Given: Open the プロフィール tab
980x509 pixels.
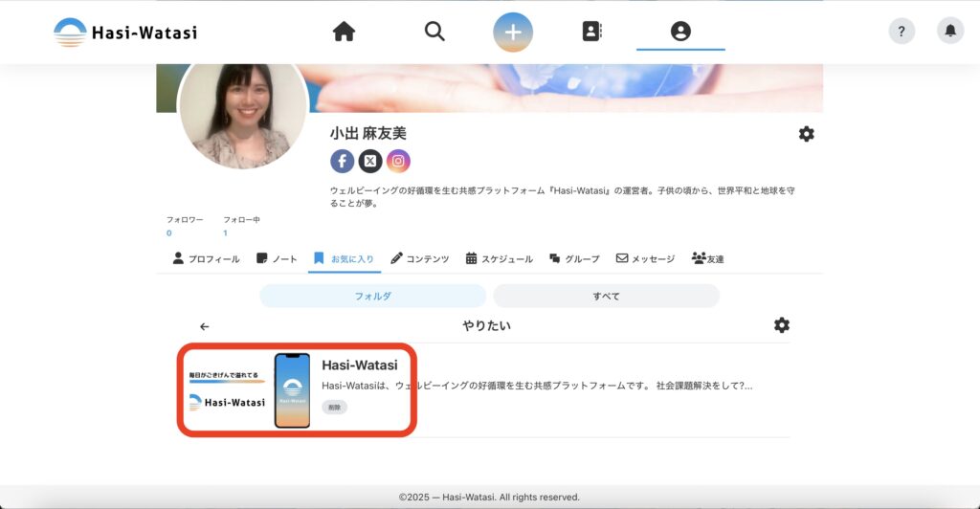Looking at the screenshot, I should click(206, 258).
